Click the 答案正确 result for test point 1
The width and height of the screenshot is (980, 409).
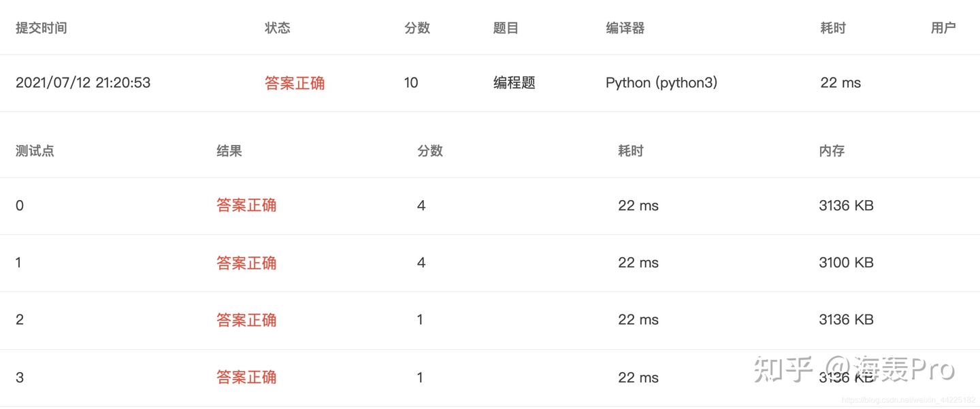pos(246,263)
